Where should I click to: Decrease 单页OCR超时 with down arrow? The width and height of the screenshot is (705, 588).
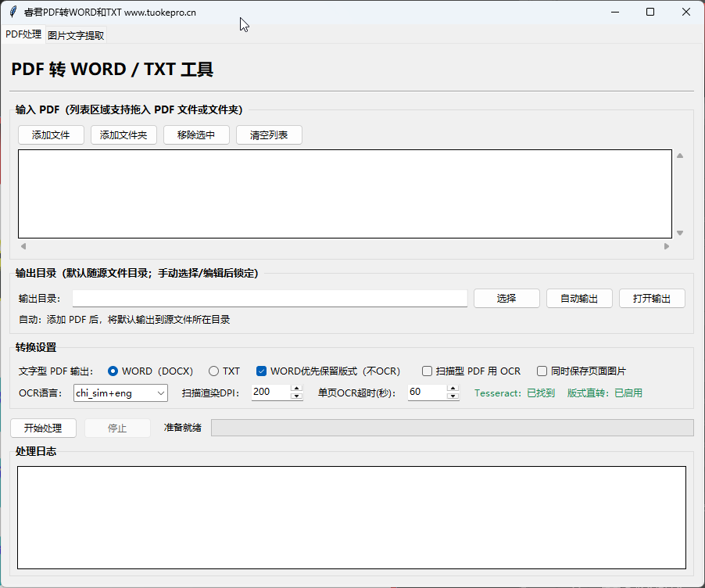coord(453,396)
